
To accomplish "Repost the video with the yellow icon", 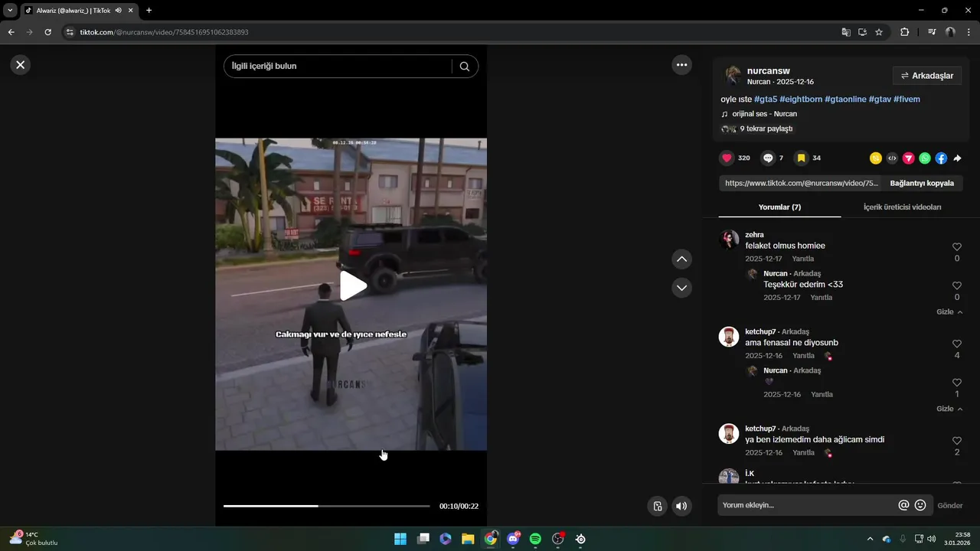I will pyautogui.click(x=876, y=158).
